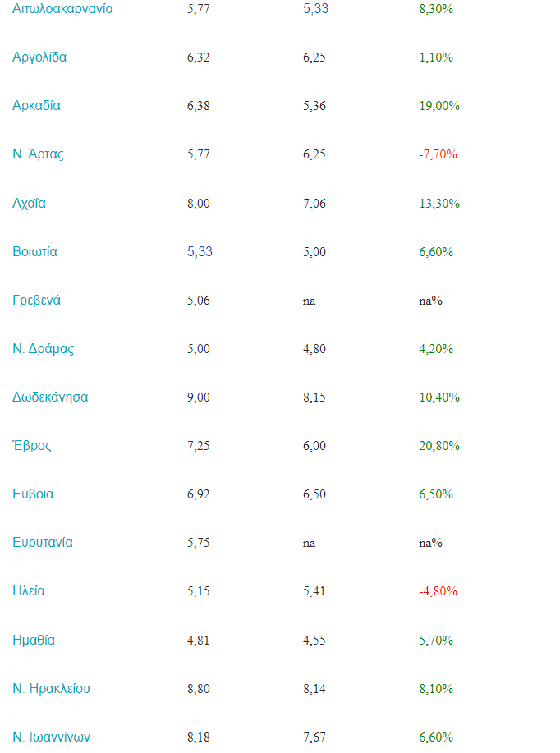Viewport: 560px width, 753px height.
Task: Select the Ν. Άρτας link
Action: pyautogui.click(x=38, y=154)
